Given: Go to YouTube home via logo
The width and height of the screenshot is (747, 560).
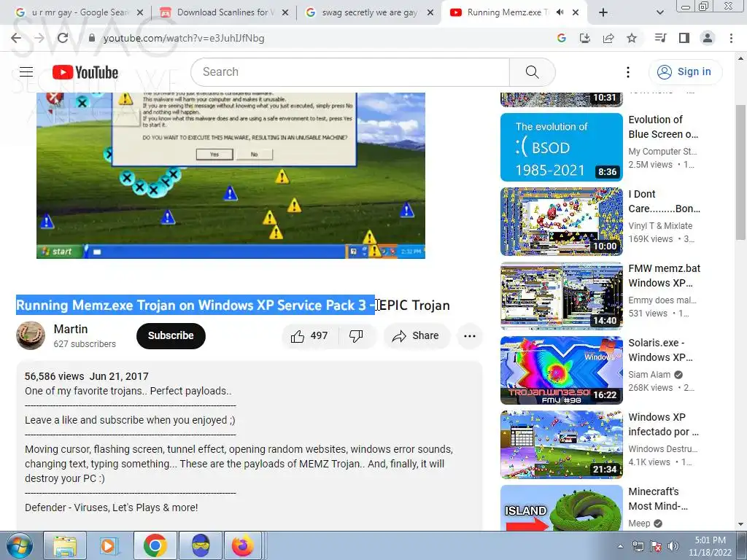Looking at the screenshot, I should (x=85, y=72).
